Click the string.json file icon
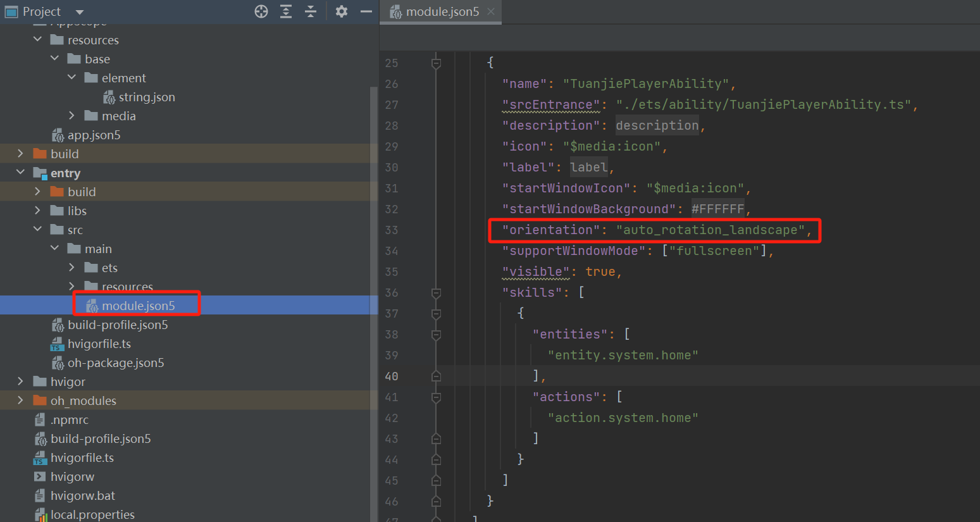Viewport: 980px width, 522px height. [109, 97]
